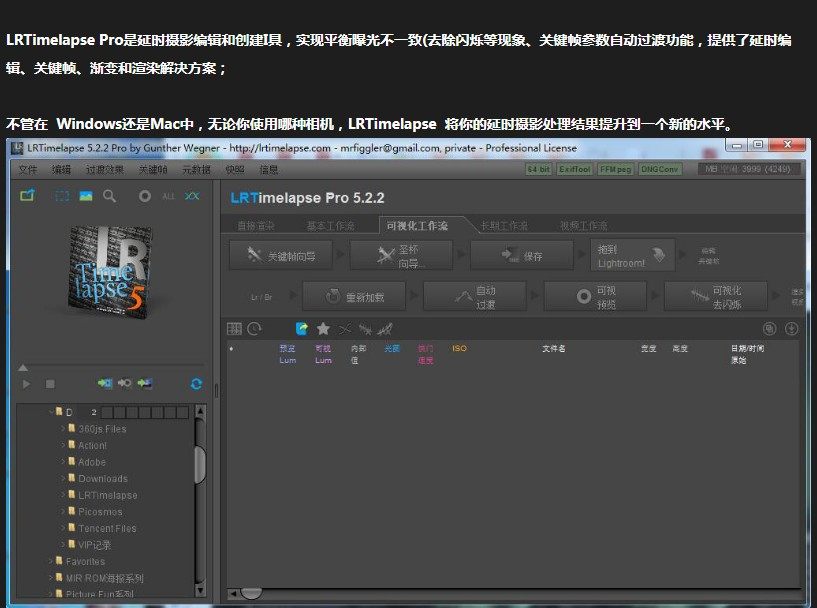This screenshot has width=817, height=608.
Task: Click the ExifTool status indicator
Action: point(575,169)
